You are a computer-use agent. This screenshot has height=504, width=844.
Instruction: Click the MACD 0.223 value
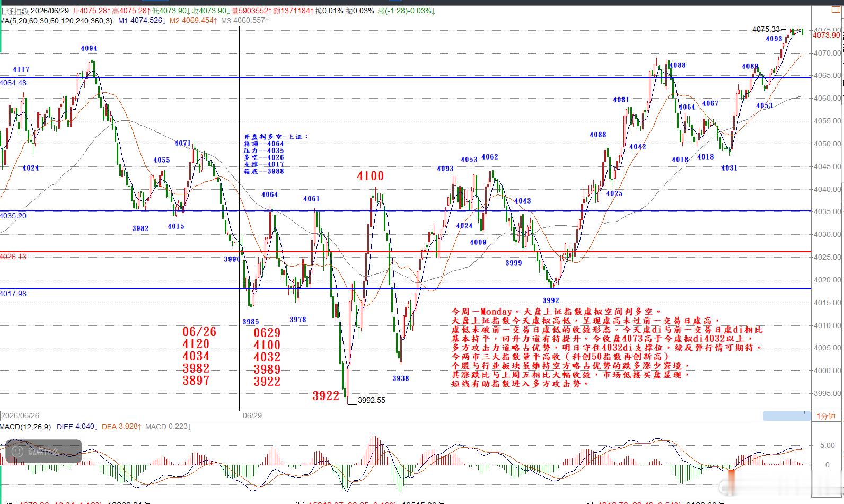click(x=169, y=427)
